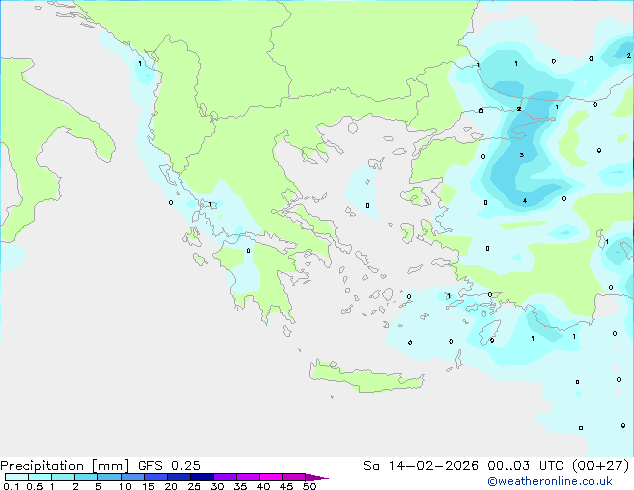Click the '0.5' legend scale label
This screenshot has height=490, width=634.
[x=35, y=486]
